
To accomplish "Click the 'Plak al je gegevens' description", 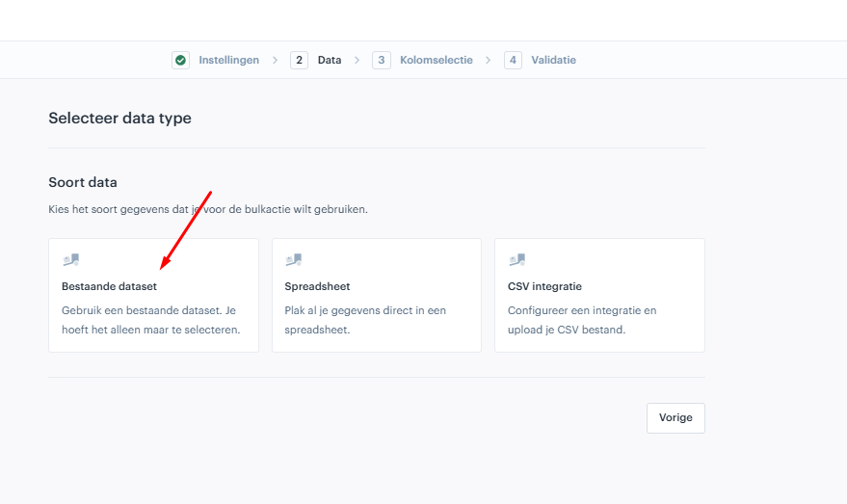I will point(365,320).
